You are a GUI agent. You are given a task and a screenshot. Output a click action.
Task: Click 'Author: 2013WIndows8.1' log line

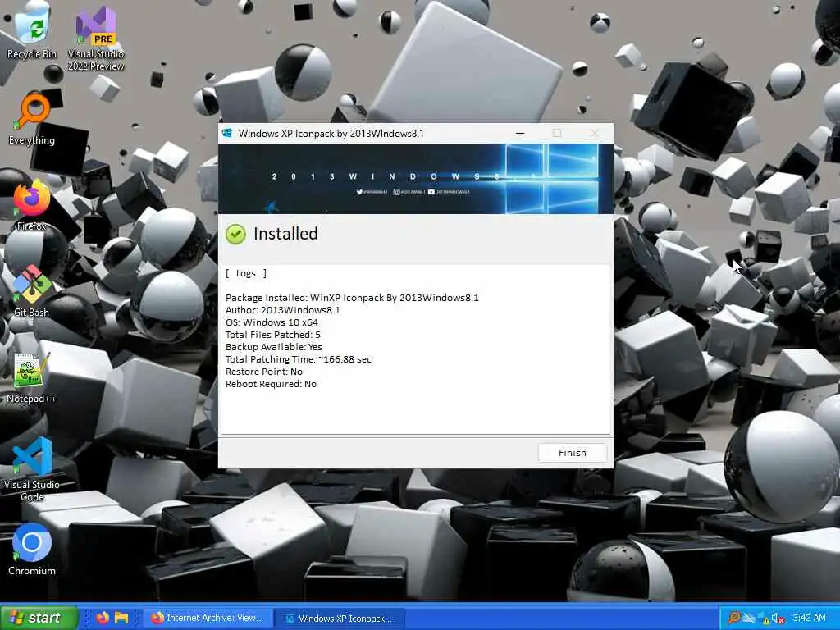(x=283, y=310)
